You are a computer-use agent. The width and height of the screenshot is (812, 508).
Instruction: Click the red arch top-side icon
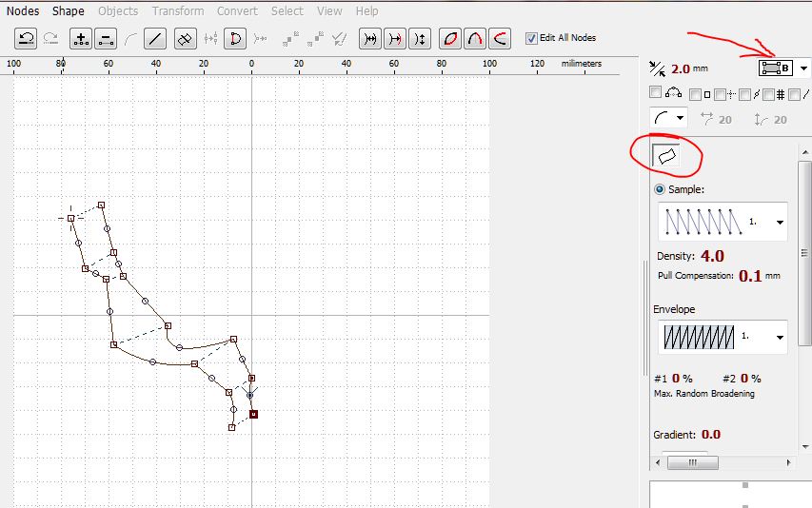pyautogui.click(x=475, y=39)
